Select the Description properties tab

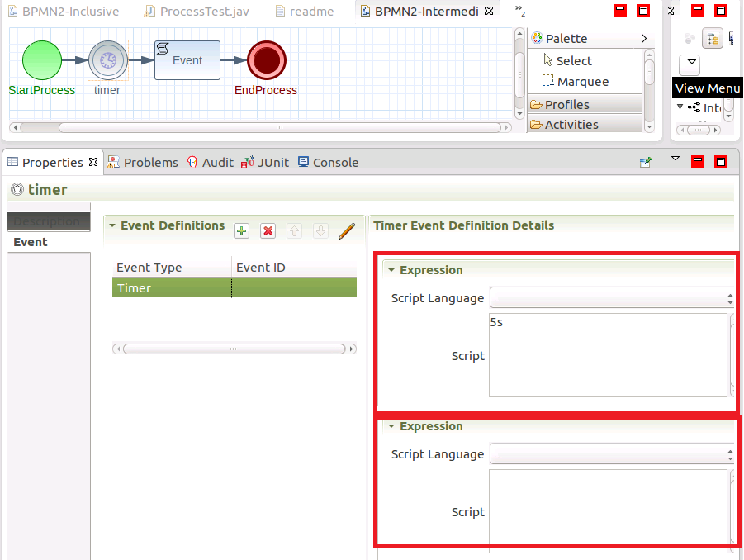pos(47,221)
